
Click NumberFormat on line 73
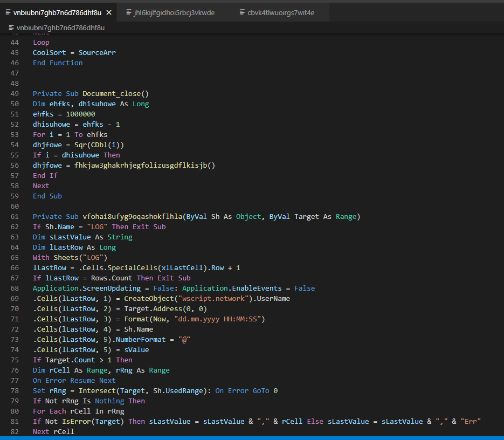141,340
